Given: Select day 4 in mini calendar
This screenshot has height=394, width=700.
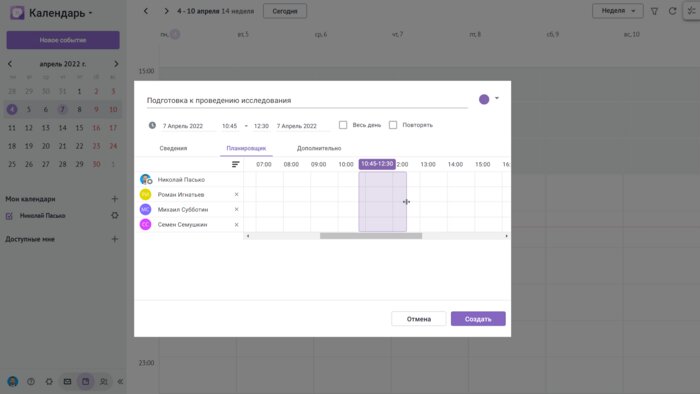Looking at the screenshot, I should (x=12, y=109).
